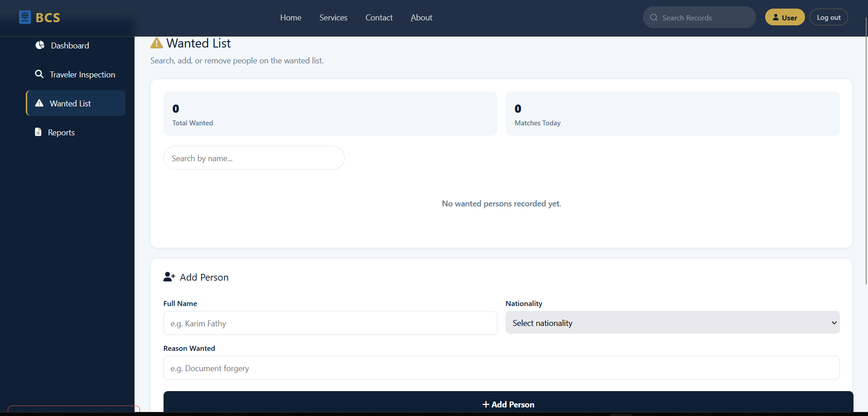Viewport: 868px width, 416px height.
Task: Click the Reports document icon
Action: (38, 132)
